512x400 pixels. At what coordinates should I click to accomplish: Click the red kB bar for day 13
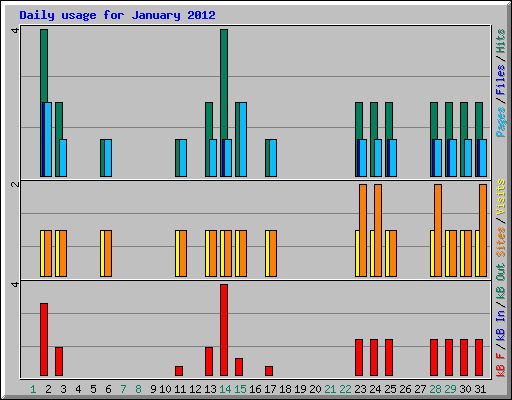point(209,361)
